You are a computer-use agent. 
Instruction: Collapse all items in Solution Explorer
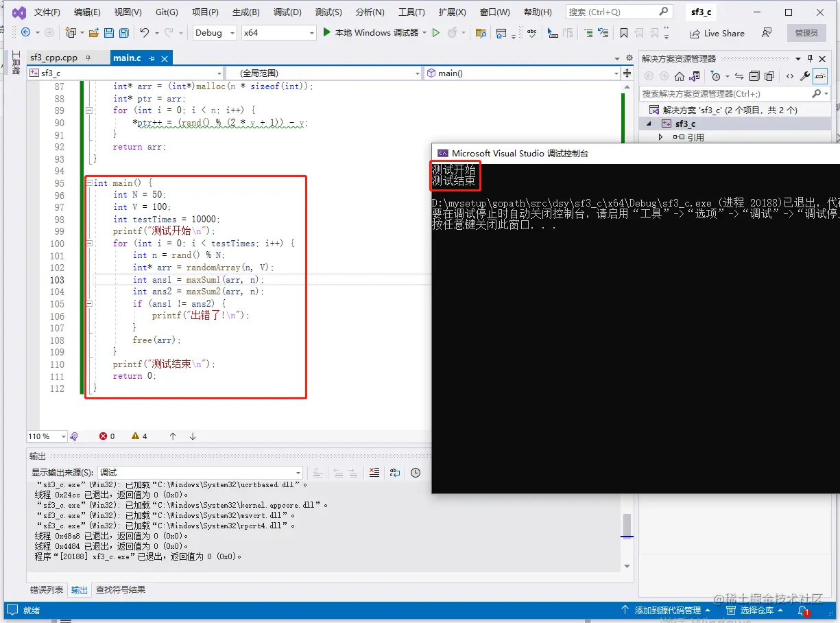pos(754,76)
